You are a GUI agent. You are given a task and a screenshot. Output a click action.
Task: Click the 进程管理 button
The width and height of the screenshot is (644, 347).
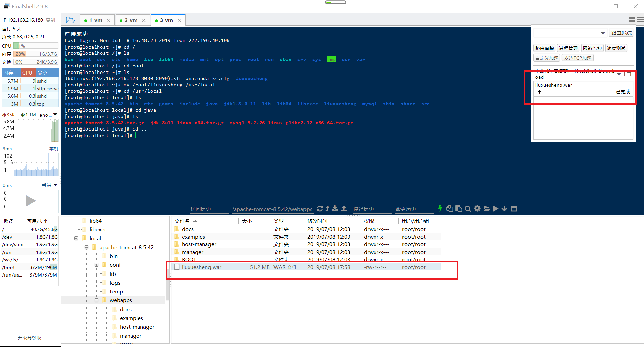568,48
